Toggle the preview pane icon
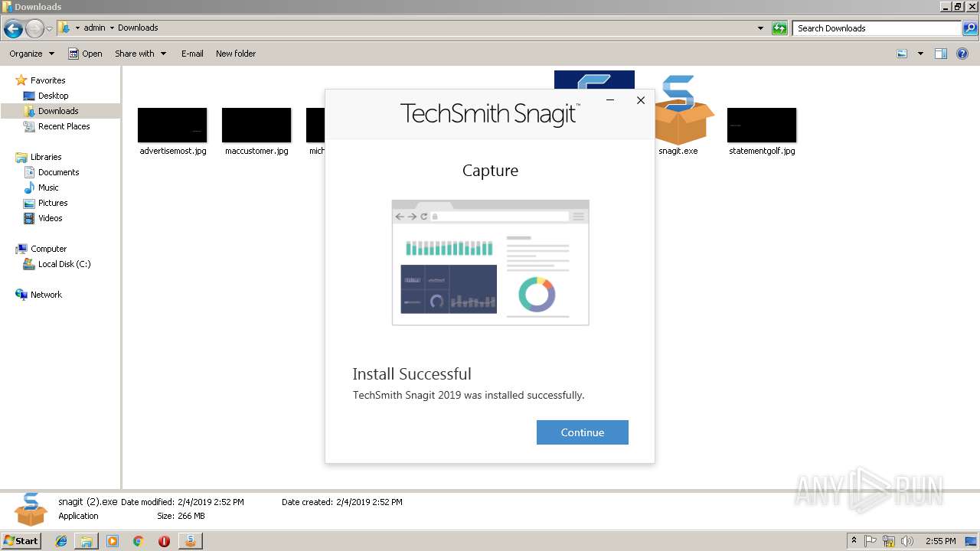 coord(941,54)
